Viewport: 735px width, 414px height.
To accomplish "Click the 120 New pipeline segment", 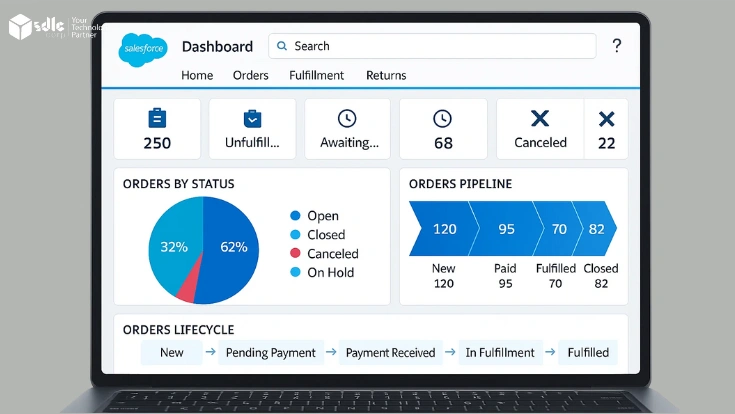I will tap(440, 229).
